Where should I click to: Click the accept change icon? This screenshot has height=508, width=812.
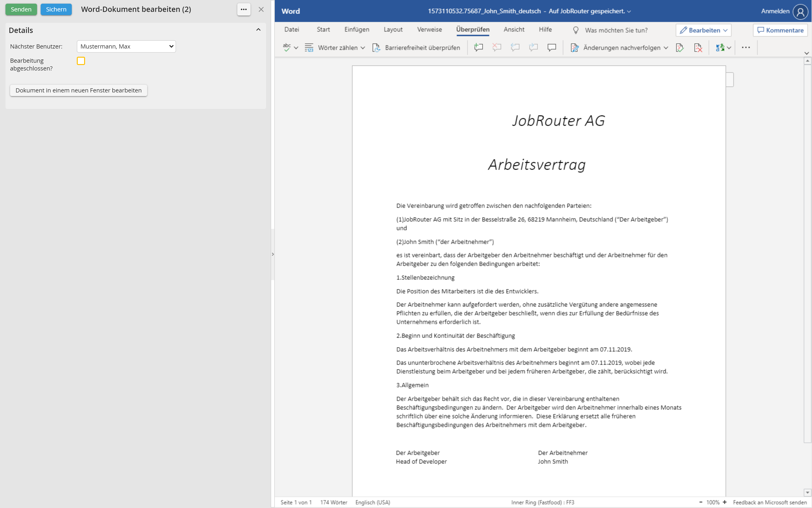680,48
